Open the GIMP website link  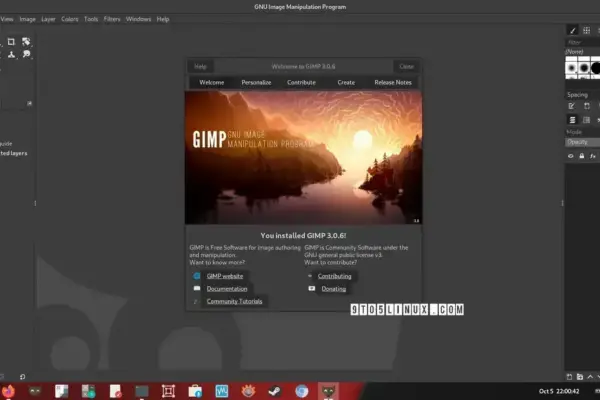click(225, 276)
